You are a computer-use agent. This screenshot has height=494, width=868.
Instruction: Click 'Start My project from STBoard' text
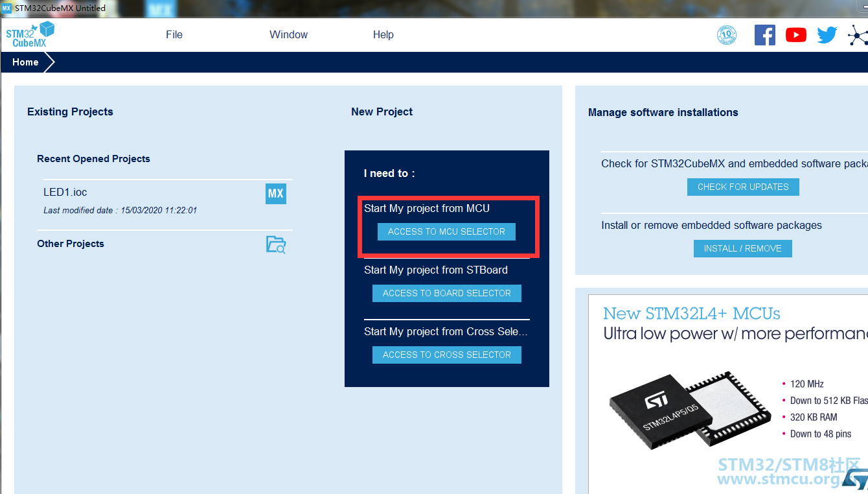(436, 270)
